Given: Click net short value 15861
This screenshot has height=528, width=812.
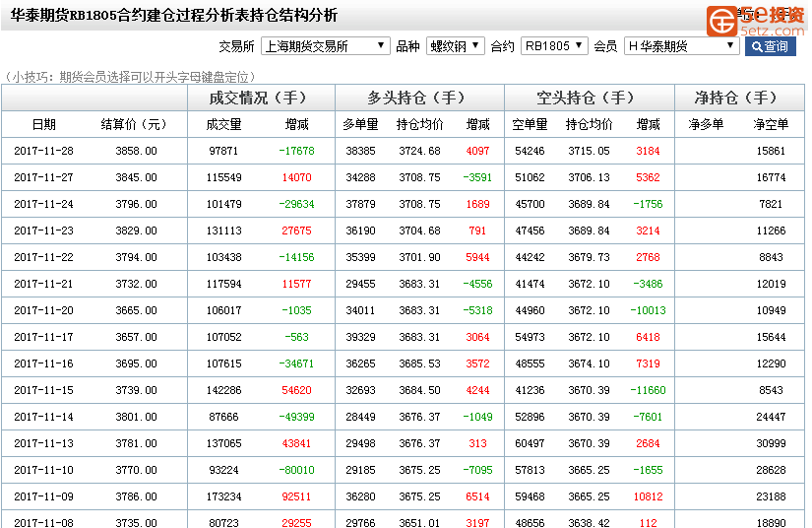Looking at the screenshot, I should [771, 151].
